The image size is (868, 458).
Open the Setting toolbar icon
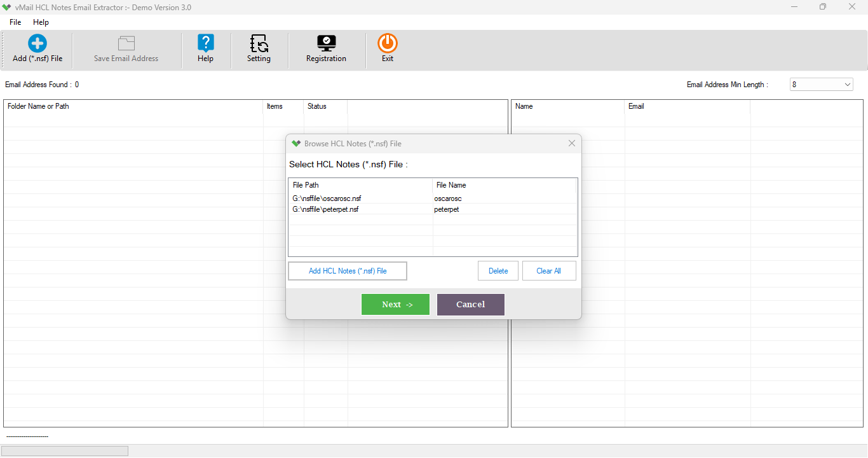tap(259, 43)
